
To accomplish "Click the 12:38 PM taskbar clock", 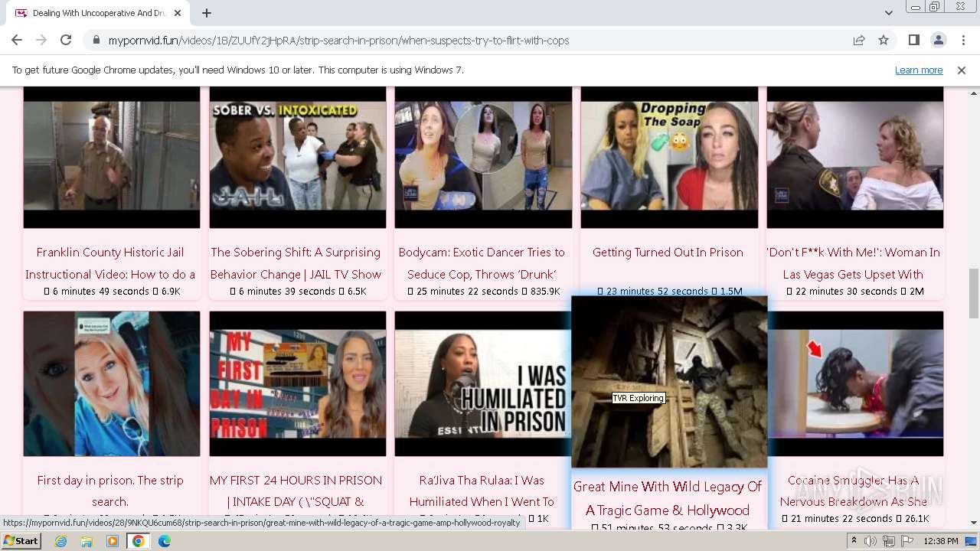I will tap(940, 541).
